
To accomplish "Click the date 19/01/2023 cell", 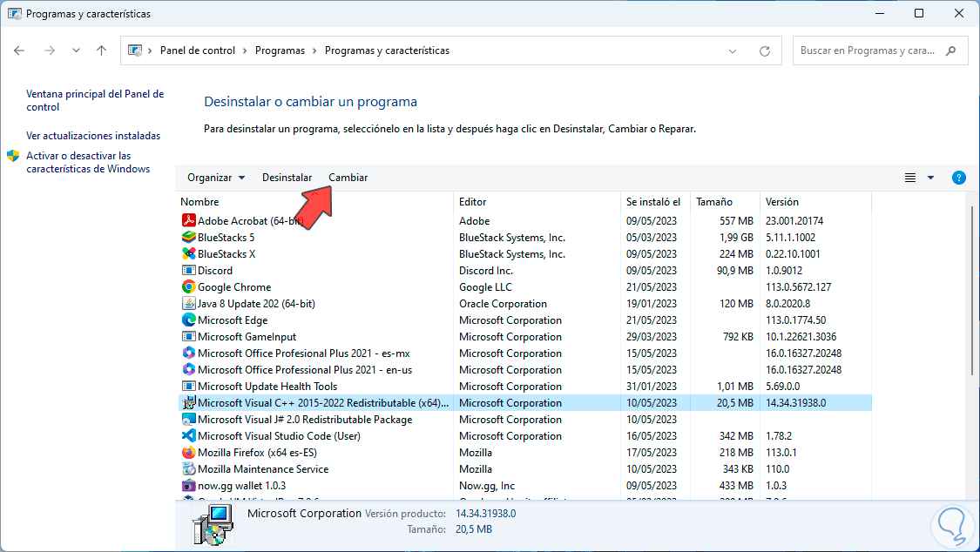I will point(652,304).
